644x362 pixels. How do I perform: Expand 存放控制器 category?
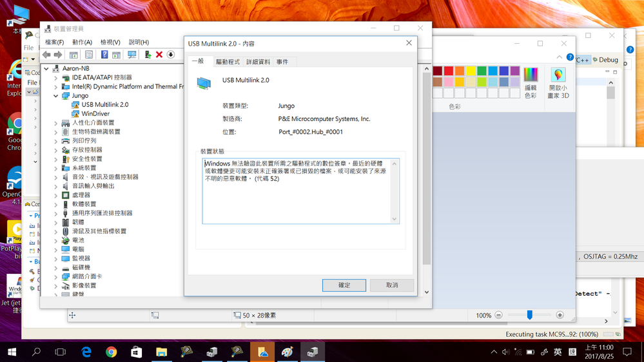coord(56,150)
